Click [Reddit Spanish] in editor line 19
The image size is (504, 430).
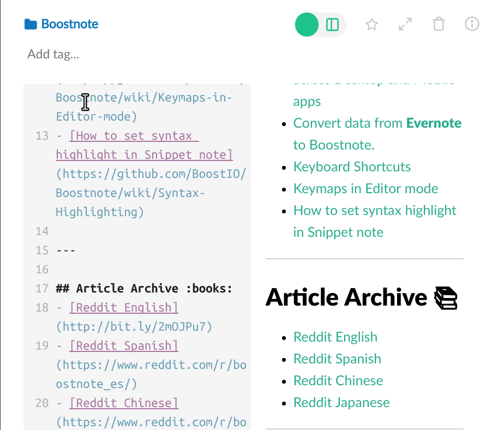(124, 346)
